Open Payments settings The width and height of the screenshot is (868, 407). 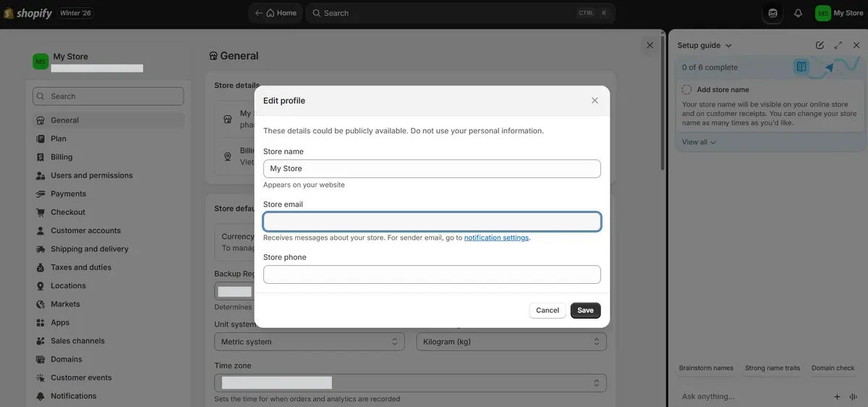pyautogui.click(x=109, y=194)
